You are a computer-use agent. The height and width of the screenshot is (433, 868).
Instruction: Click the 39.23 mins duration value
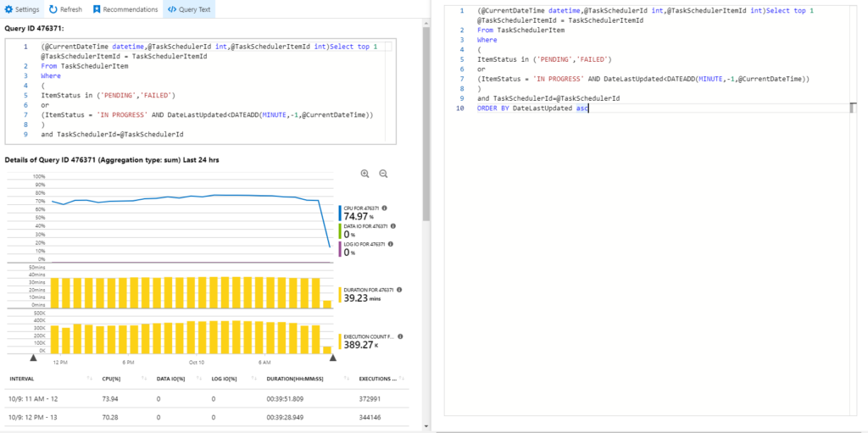coord(363,298)
